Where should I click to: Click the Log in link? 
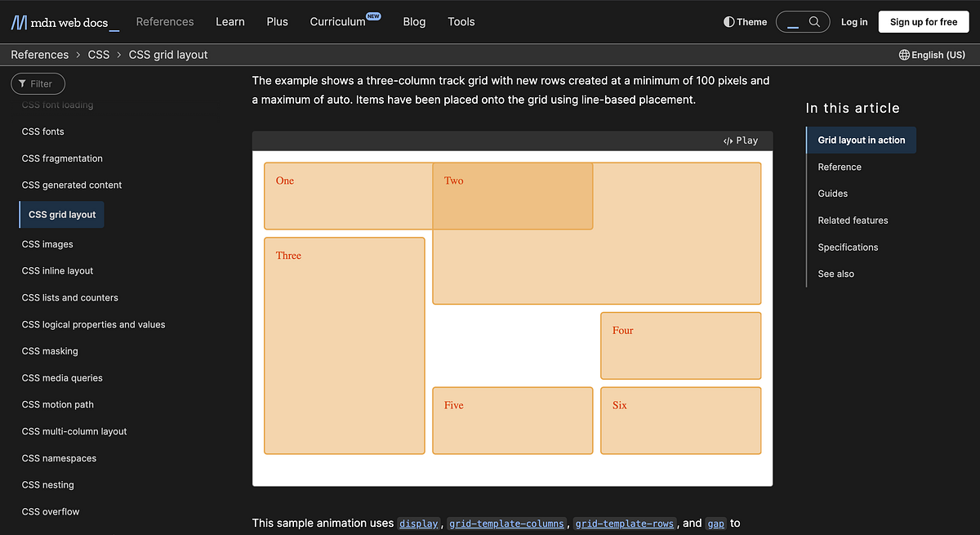(x=854, y=22)
